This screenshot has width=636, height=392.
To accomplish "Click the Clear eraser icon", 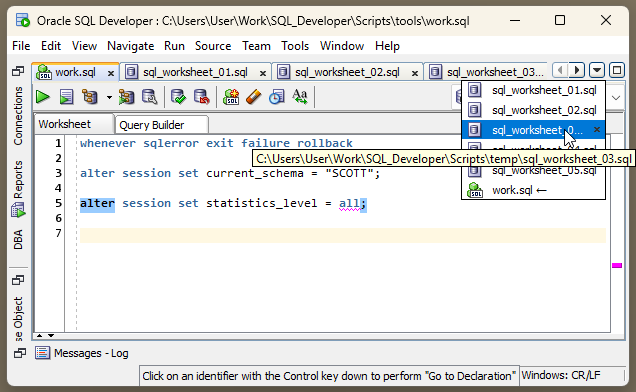I will [254, 97].
